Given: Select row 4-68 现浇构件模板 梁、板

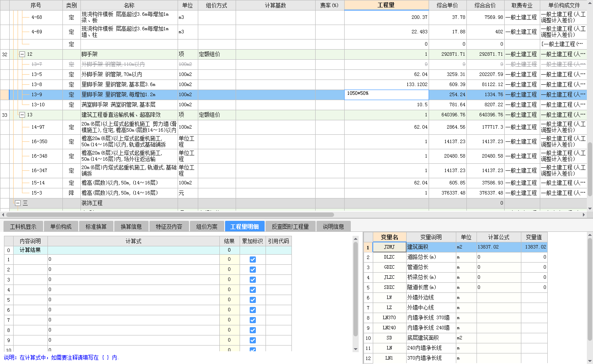Looking at the screenshot, I should [293, 18].
